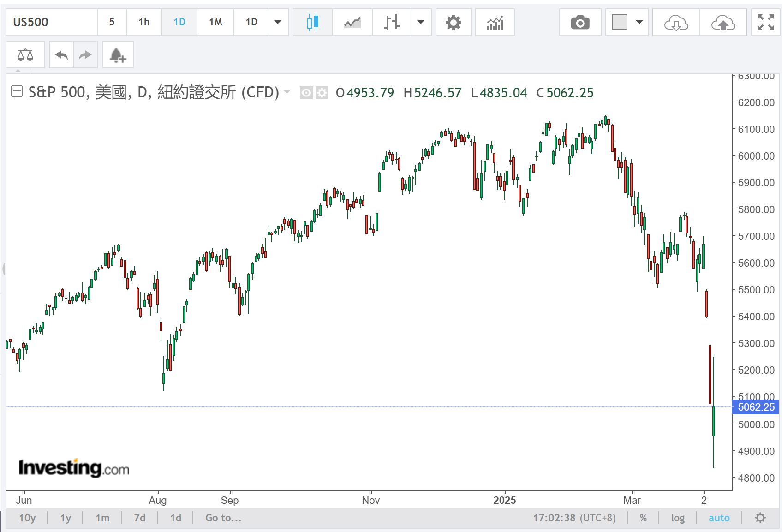Open the layout square dropdown arrow
The width and height of the screenshot is (782, 532).
[x=639, y=22]
